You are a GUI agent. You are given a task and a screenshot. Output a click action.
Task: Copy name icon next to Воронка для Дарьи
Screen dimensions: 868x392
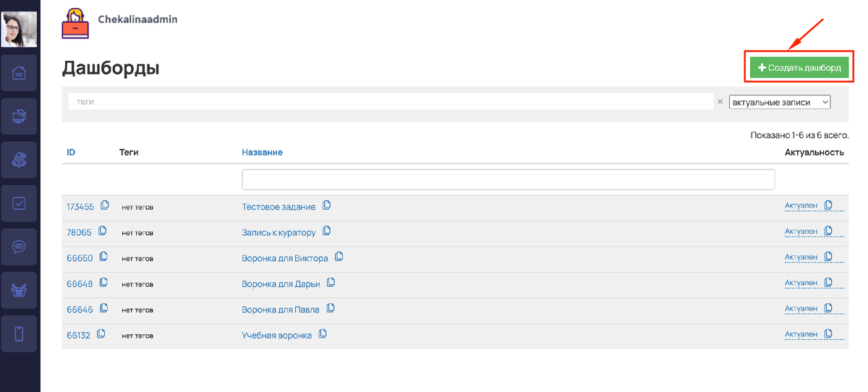point(331,283)
